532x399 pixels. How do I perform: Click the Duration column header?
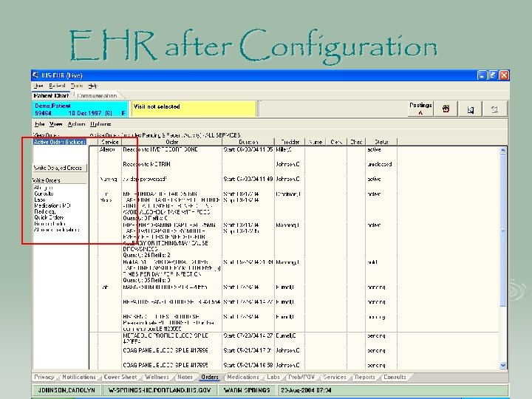point(248,142)
